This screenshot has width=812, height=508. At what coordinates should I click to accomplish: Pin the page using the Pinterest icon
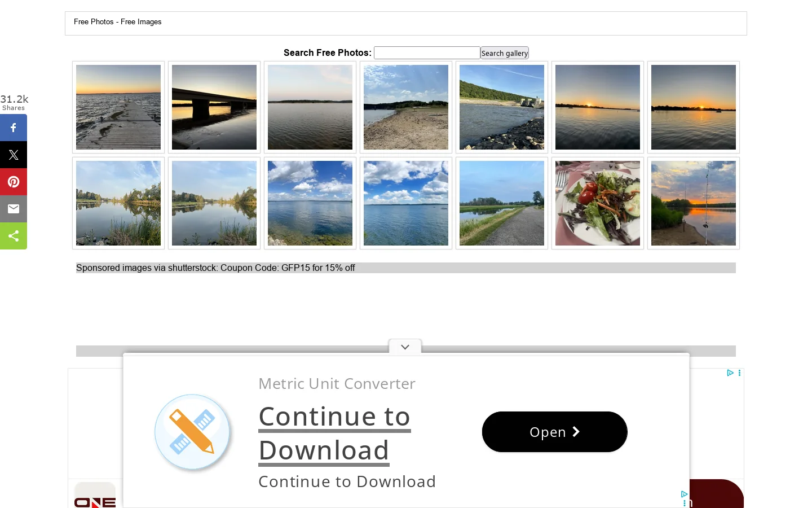(x=14, y=182)
